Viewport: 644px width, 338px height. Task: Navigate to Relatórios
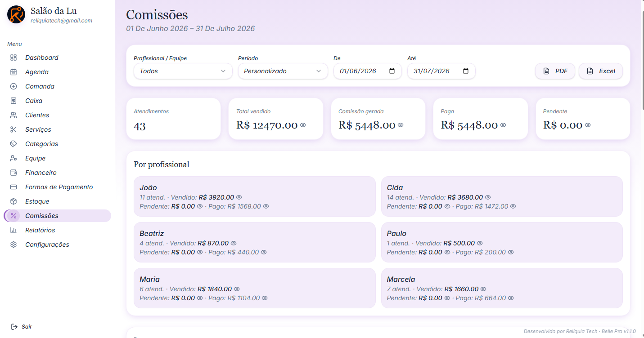[57, 230]
